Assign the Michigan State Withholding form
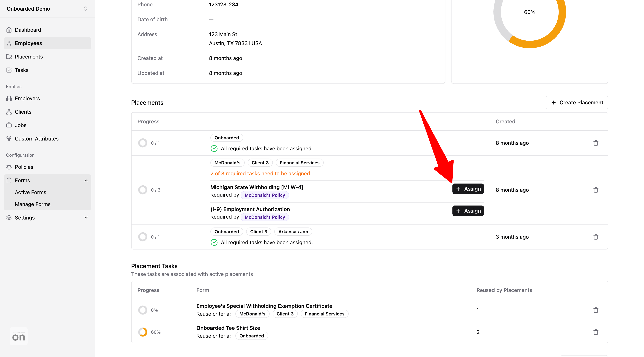644x357 pixels. (x=468, y=189)
